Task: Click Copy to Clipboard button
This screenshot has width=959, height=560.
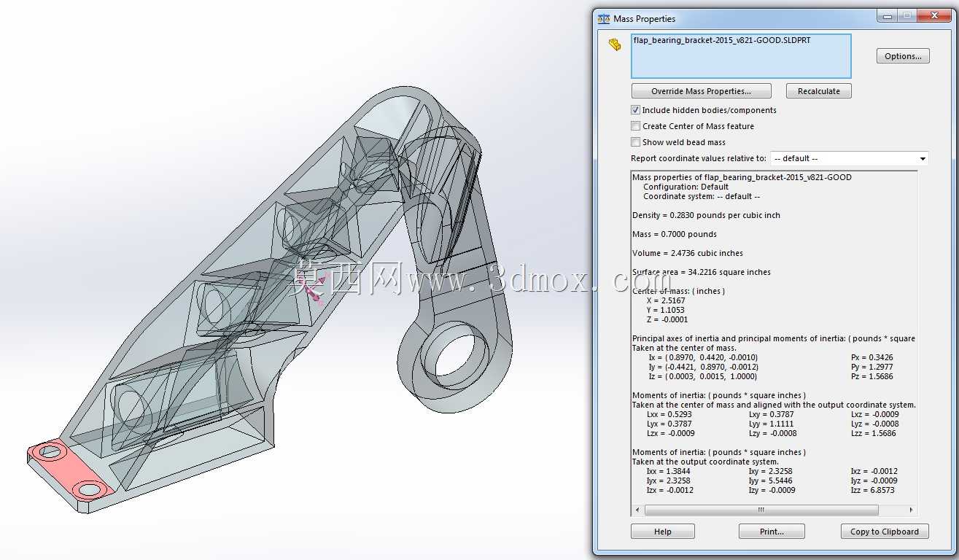Action: (885, 532)
